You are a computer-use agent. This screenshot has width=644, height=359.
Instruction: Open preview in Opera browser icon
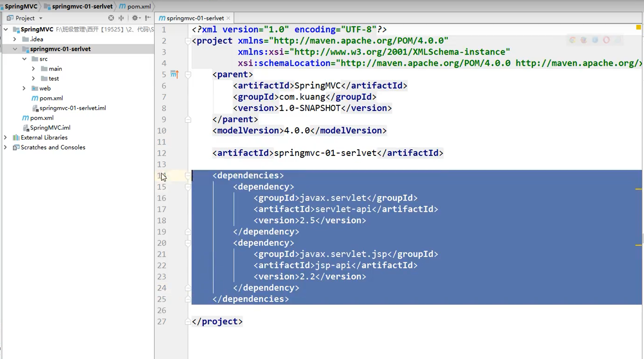click(606, 40)
